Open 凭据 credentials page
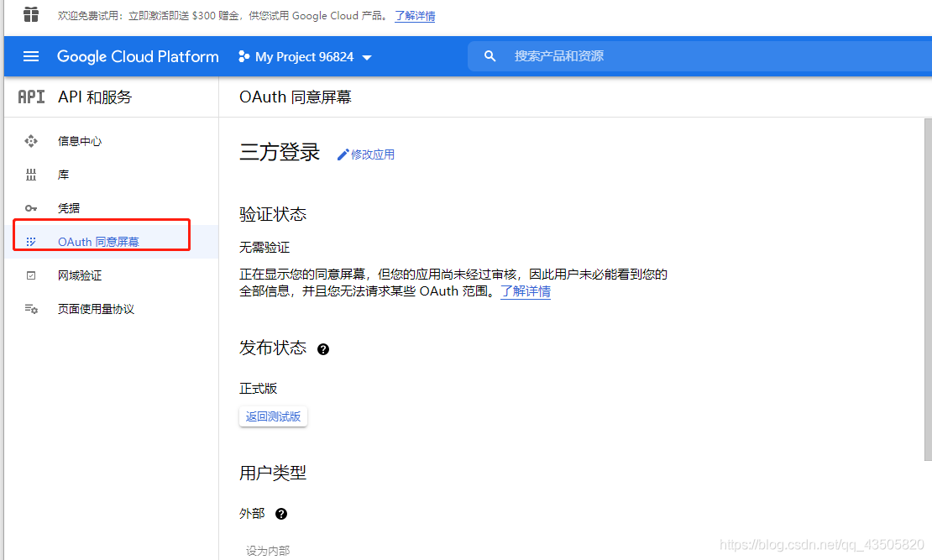 point(69,208)
